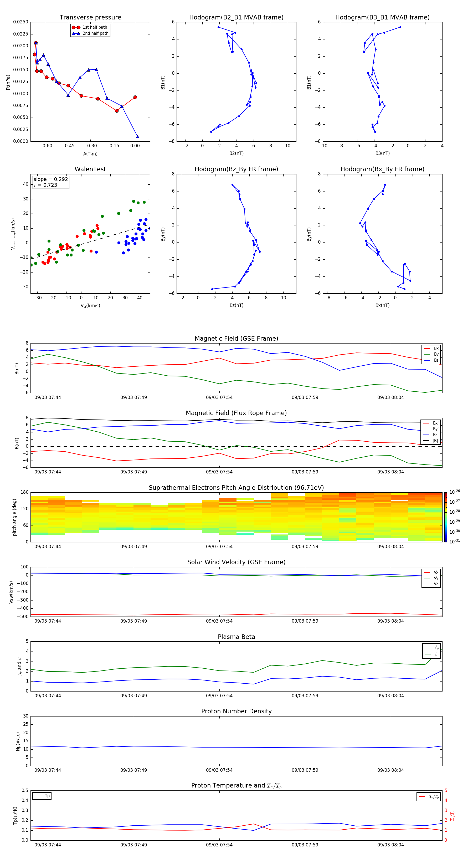This screenshot has width=473, height=868.
Task: Click the "Proton Number Density" title
Action: click(236, 711)
